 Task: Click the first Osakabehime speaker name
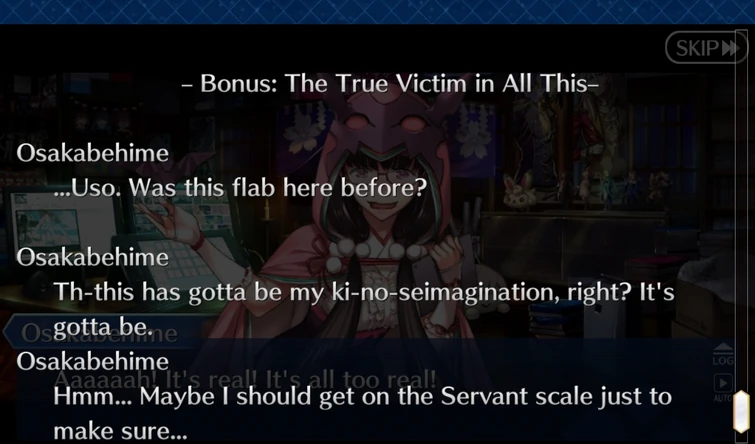[92, 154]
